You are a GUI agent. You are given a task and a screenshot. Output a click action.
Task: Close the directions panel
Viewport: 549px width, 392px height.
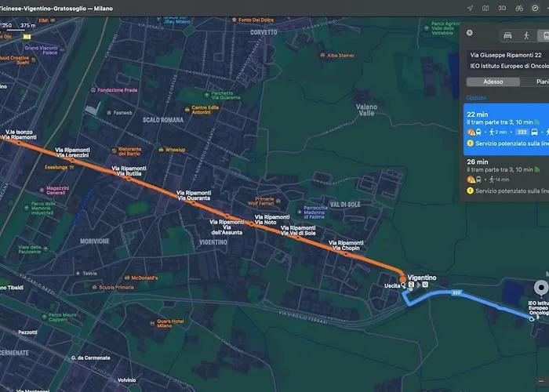tap(470, 33)
